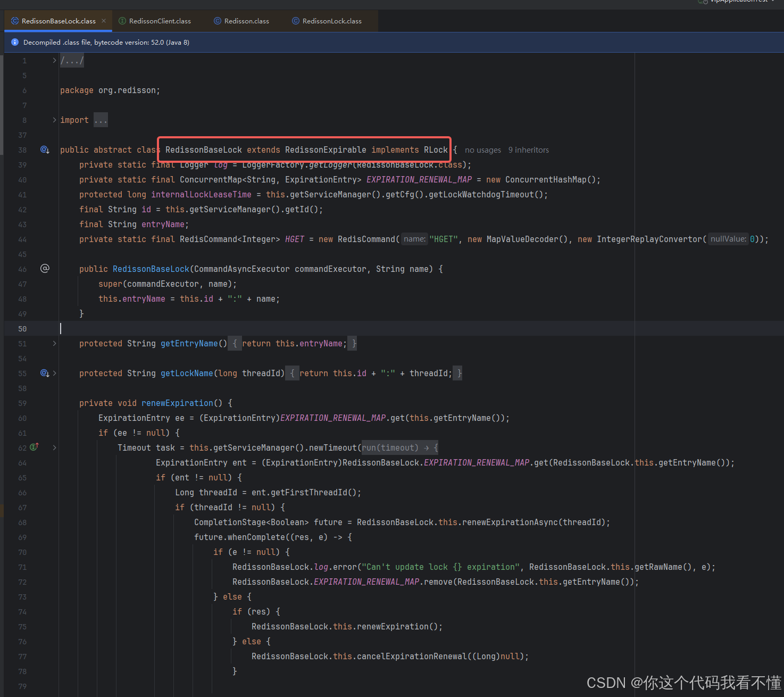784x697 pixels.
Task: Click the RedissonExpirable class name
Action: point(326,150)
